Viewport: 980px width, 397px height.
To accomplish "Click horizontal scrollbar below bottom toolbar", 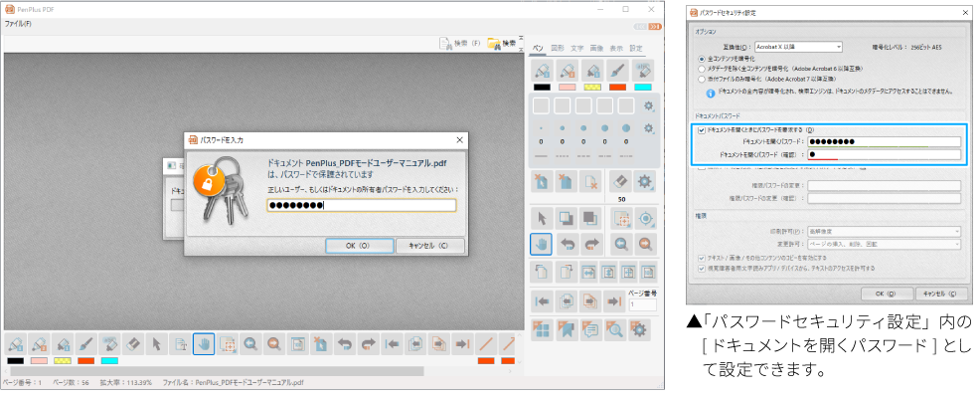I will click(x=217, y=371).
